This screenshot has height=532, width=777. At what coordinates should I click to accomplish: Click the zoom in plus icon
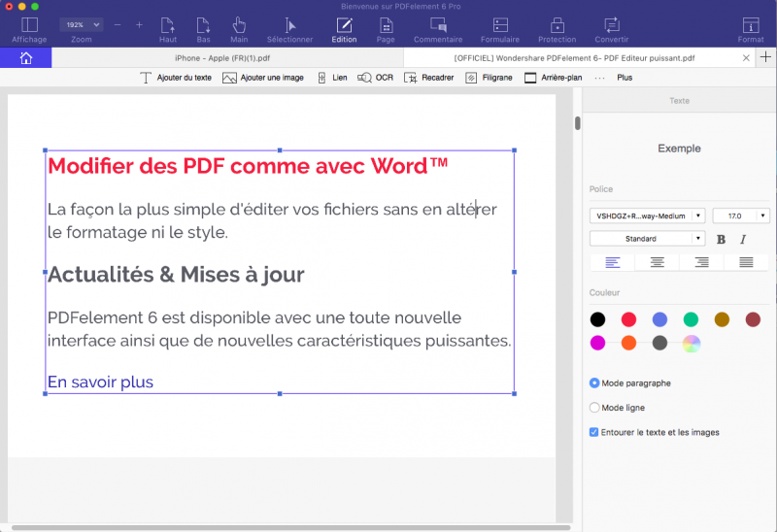tap(139, 25)
